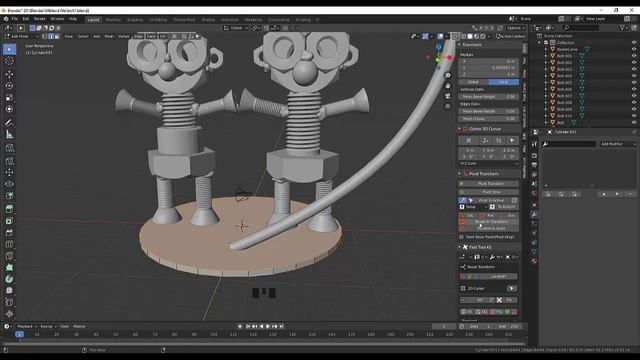The width and height of the screenshot is (640, 360).
Task: Open the Mesh menu in viewport header
Action: [109, 36]
